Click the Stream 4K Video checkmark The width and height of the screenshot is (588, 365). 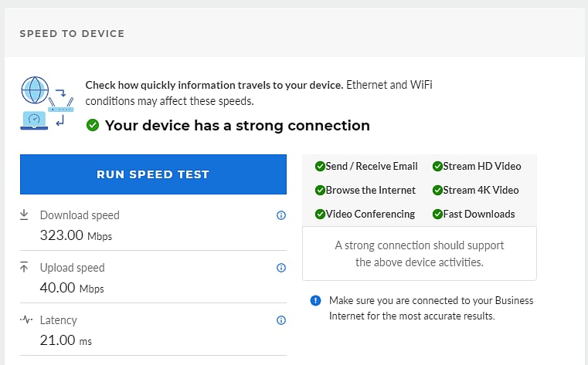pos(437,190)
